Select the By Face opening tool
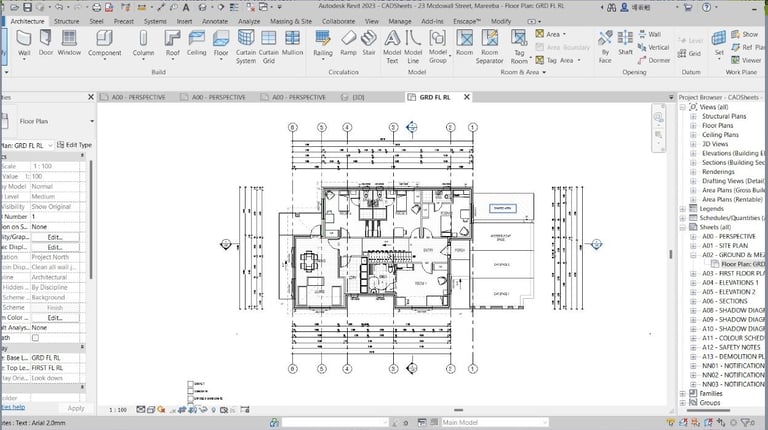 coord(605,47)
